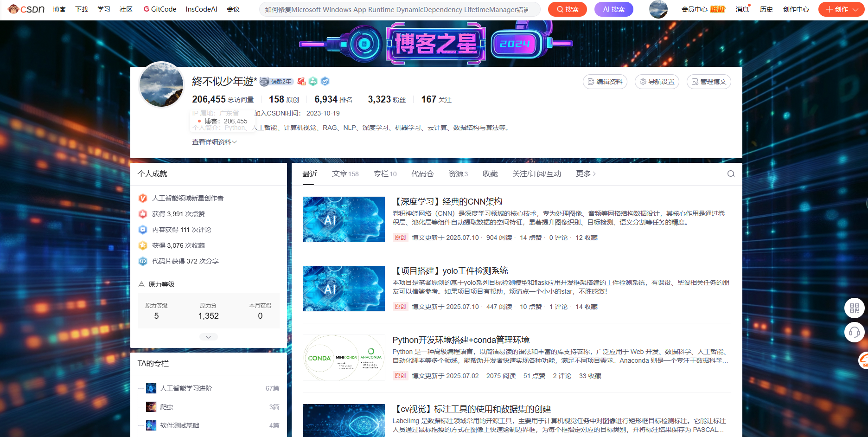Click the 创作 create button
This screenshot has width=868, height=437.
click(x=842, y=9)
